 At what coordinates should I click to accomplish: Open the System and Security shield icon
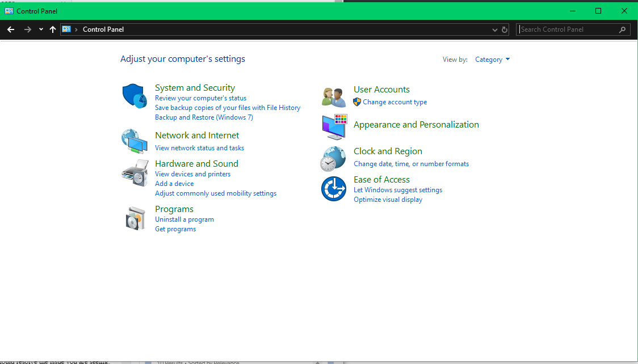(x=135, y=96)
